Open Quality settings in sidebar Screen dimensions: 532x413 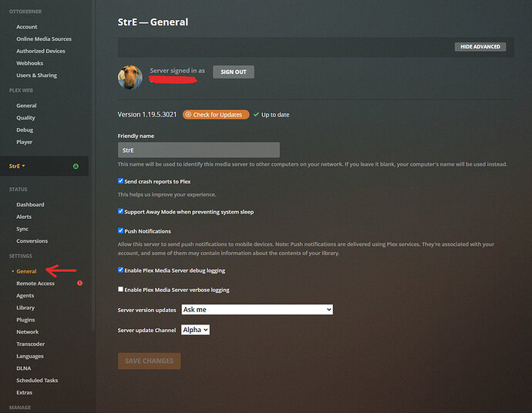(x=25, y=118)
